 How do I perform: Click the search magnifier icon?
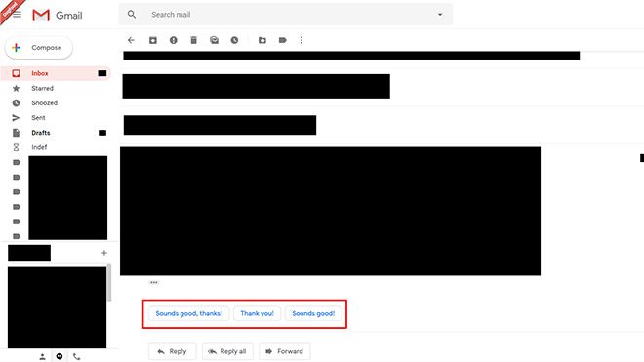tap(132, 15)
